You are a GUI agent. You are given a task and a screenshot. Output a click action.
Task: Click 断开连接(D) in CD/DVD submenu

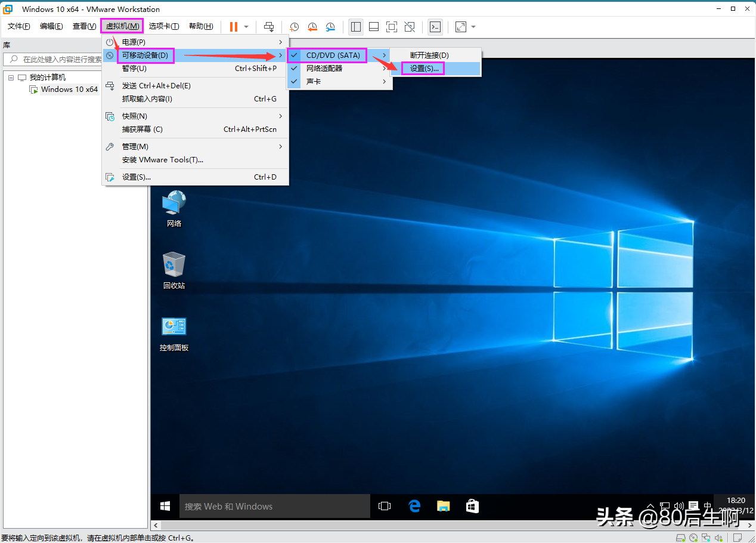(x=436, y=55)
